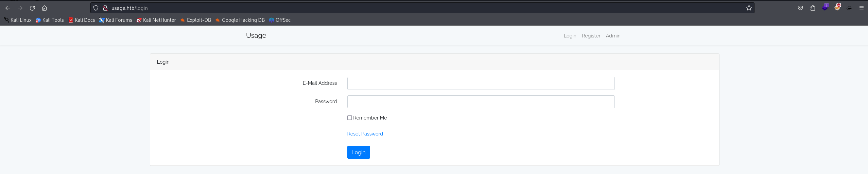
Task: Open the Kali Linux bookmark
Action: pos(18,20)
